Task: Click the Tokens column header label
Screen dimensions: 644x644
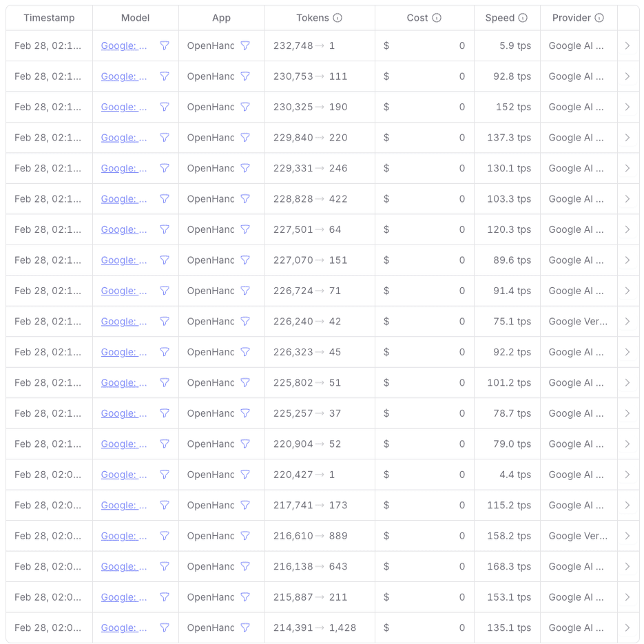Action: (313, 18)
